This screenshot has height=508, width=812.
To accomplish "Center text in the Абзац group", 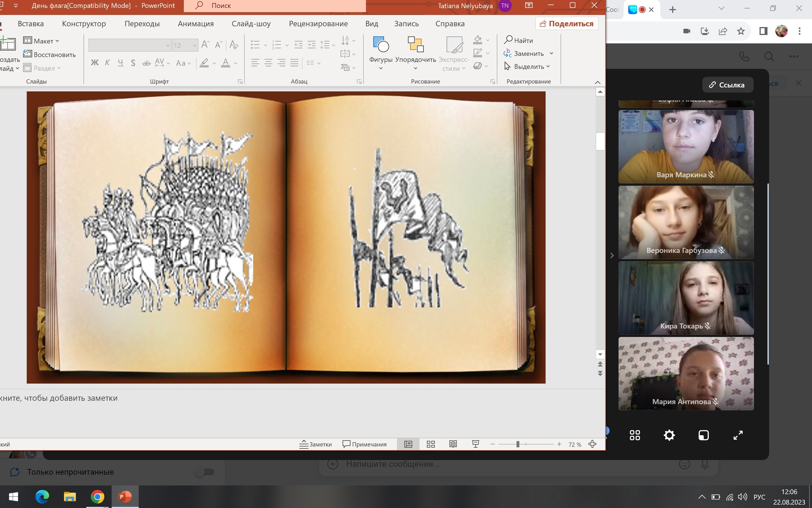I will coord(268,63).
